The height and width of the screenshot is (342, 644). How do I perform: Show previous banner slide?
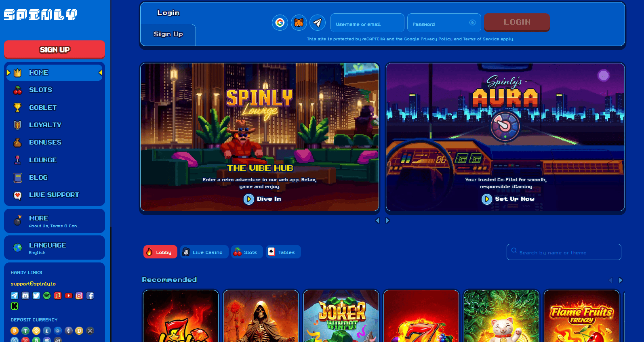point(377,220)
